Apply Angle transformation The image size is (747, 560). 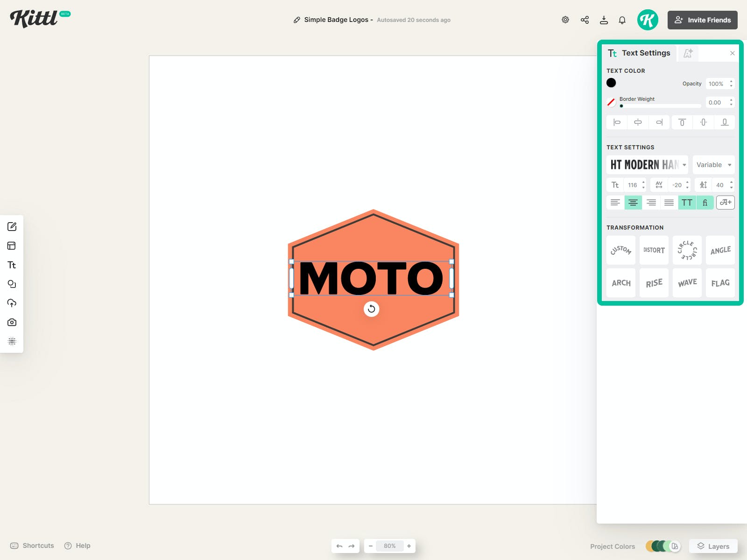click(720, 250)
